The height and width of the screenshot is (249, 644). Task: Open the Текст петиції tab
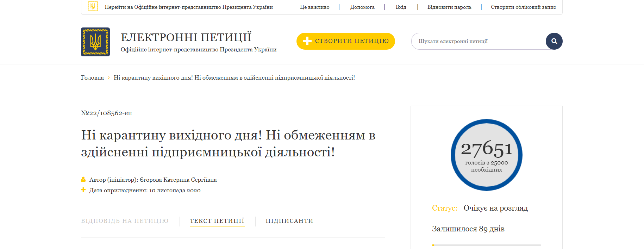point(217,221)
